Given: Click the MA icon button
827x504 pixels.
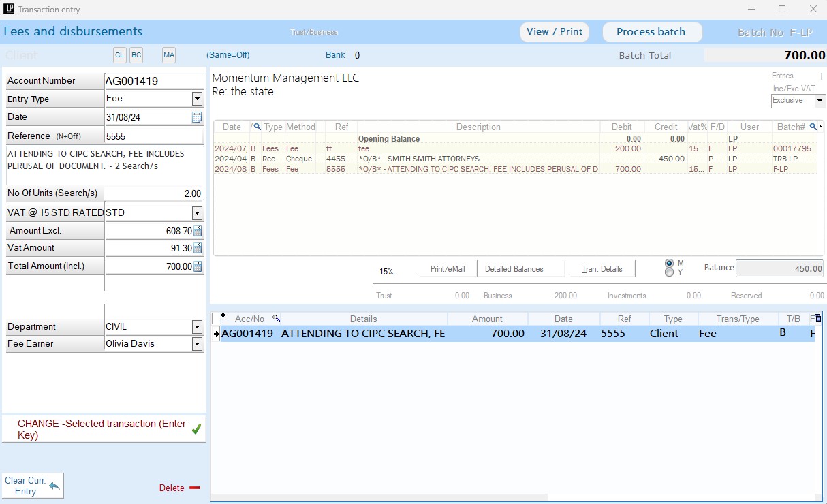Looking at the screenshot, I should pos(168,55).
